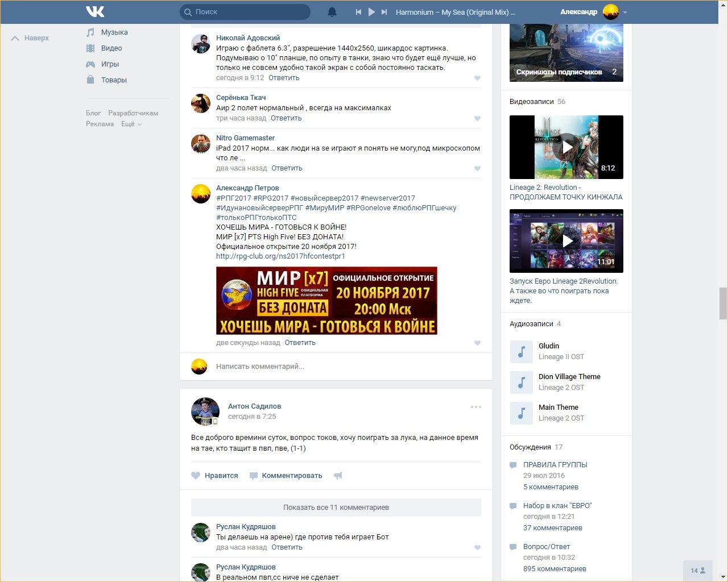Click the share megaphone icon on Anton's post

pyautogui.click(x=338, y=476)
